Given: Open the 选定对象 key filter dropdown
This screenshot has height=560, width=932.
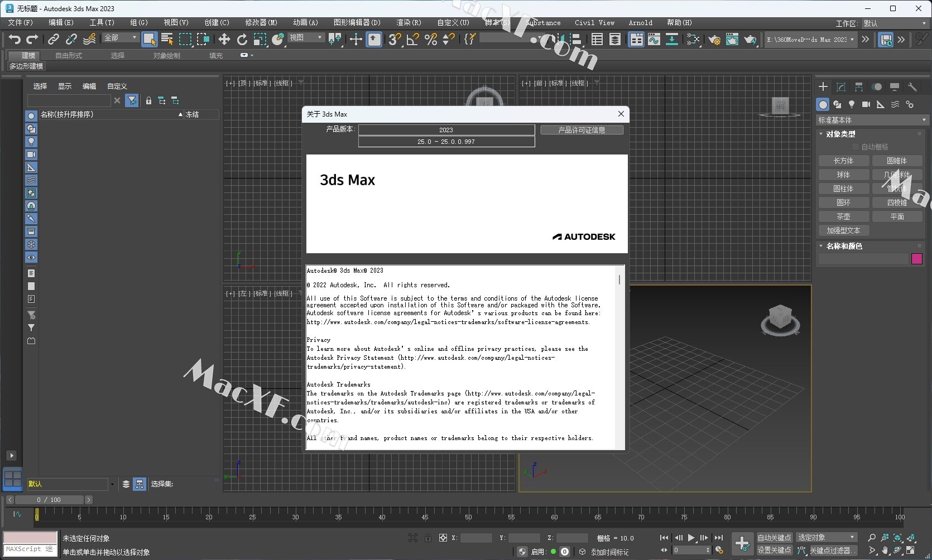Looking at the screenshot, I should coord(827,537).
